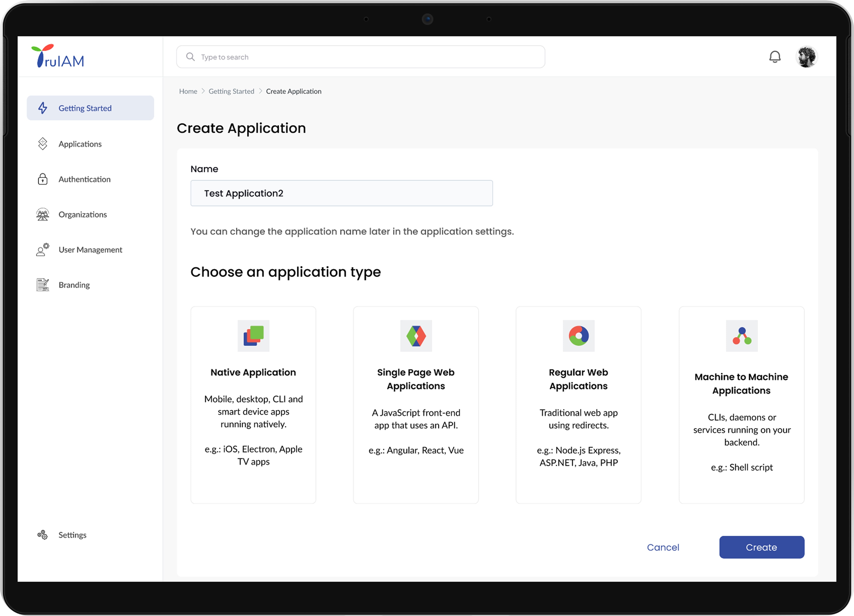854x616 pixels.
Task: Click the Name input field
Action: (x=341, y=193)
